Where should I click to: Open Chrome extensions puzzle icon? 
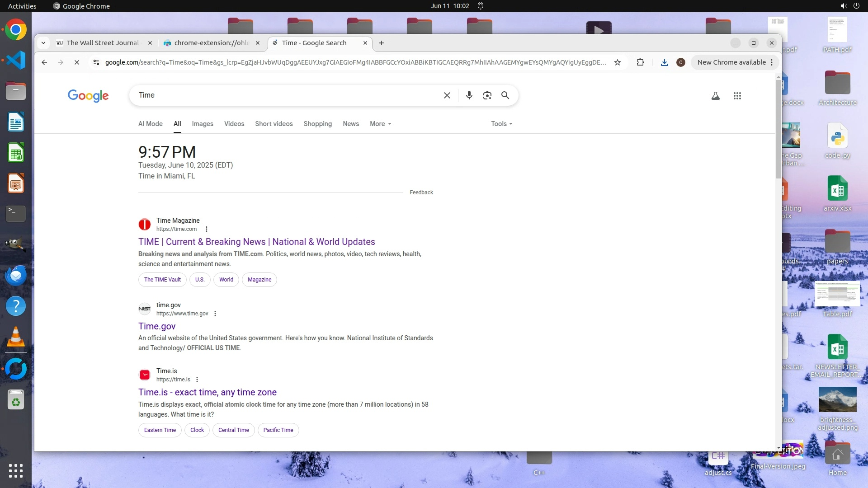click(x=640, y=62)
